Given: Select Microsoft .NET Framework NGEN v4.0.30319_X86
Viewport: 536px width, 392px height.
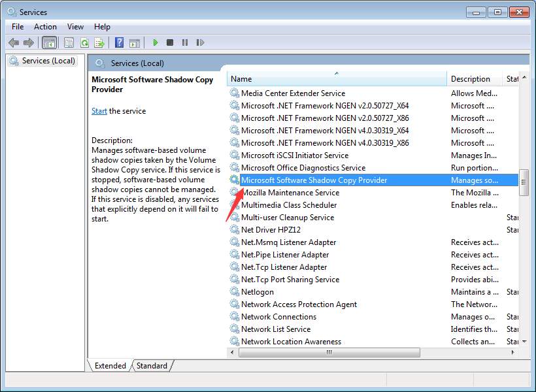Looking at the screenshot, I should (373, 143).
